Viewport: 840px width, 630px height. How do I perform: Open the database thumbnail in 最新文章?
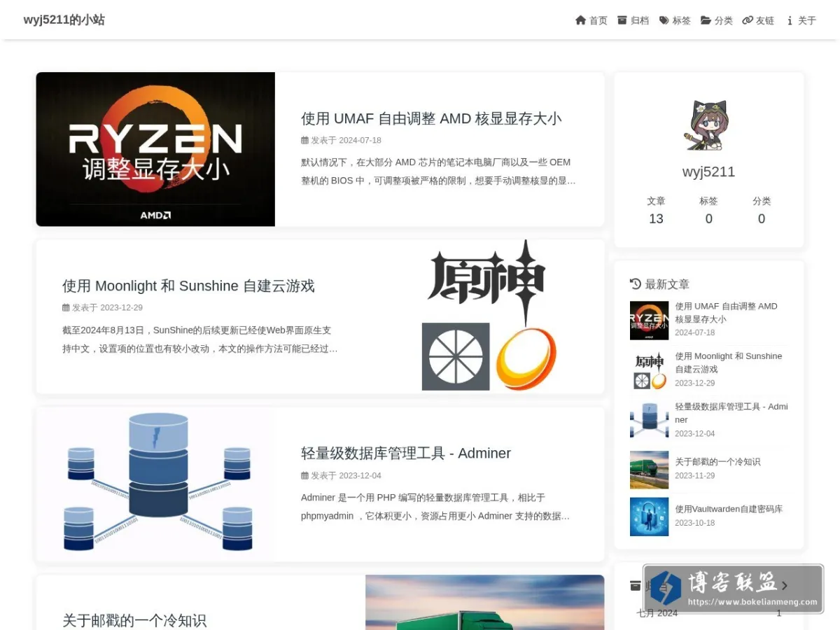[x=649, y=419]
